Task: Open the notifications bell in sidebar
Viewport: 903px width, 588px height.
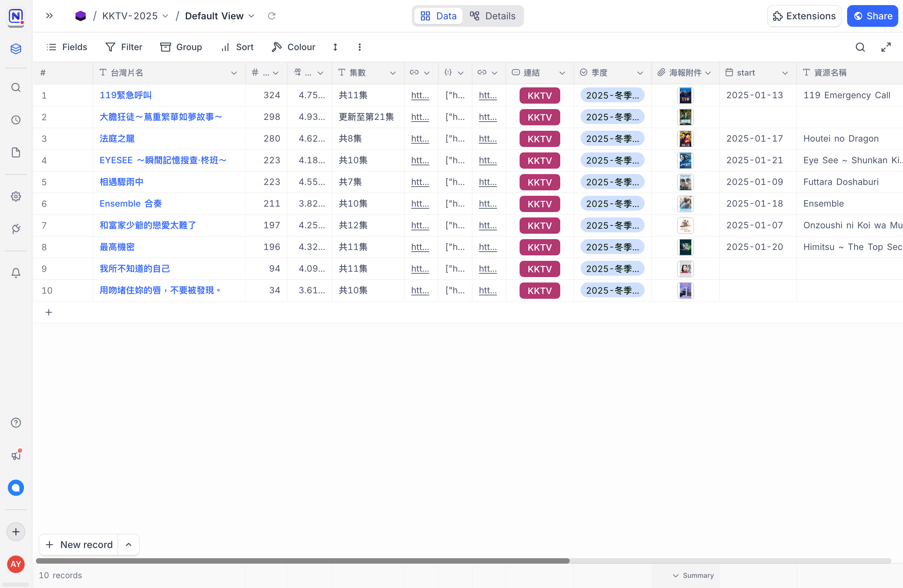Action: tap(16, 273)
